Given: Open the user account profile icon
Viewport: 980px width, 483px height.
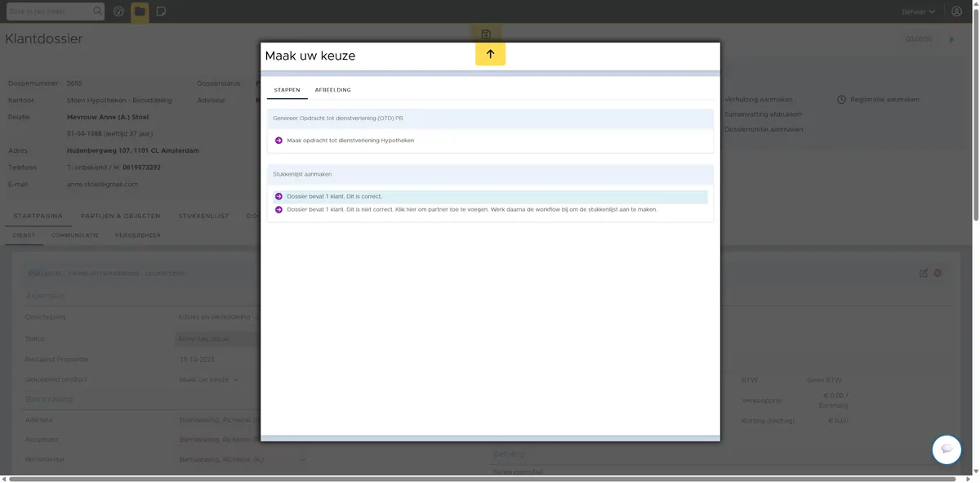Looking at the screenshot, I should click(957, 11).
